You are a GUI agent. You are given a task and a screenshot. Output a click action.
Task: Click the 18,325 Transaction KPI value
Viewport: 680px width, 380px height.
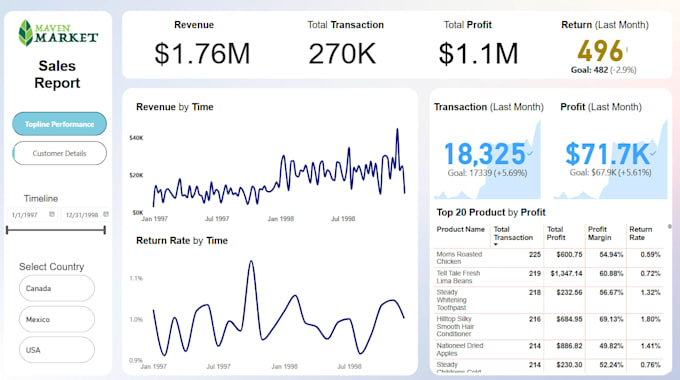[x=485, y=154]
